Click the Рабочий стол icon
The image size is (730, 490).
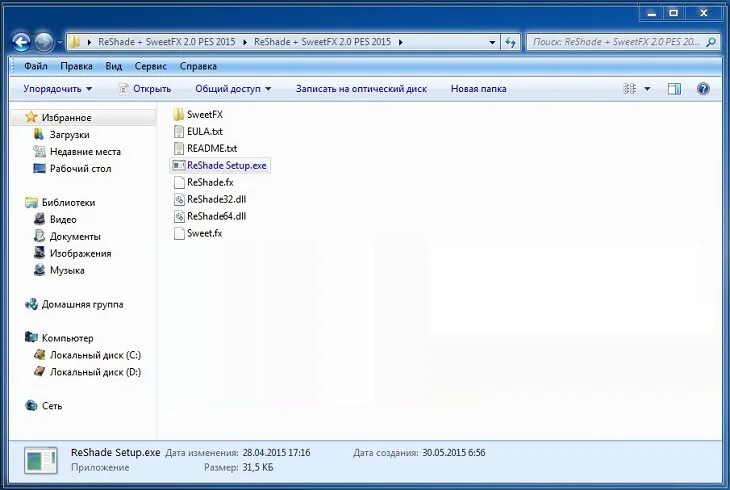tap(39, 168)
